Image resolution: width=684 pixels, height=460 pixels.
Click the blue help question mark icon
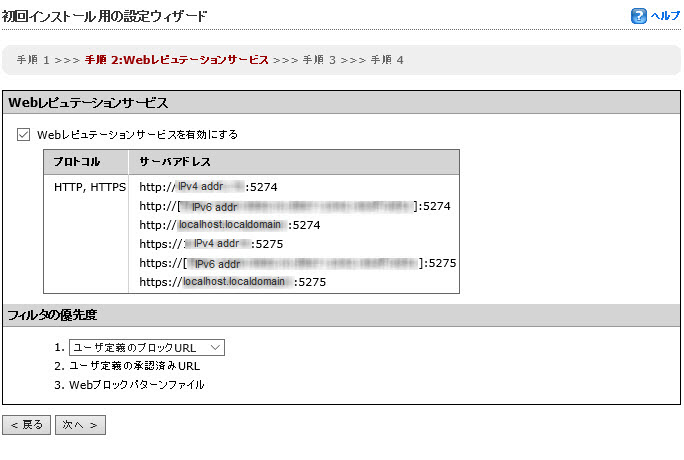coord(639,16)
